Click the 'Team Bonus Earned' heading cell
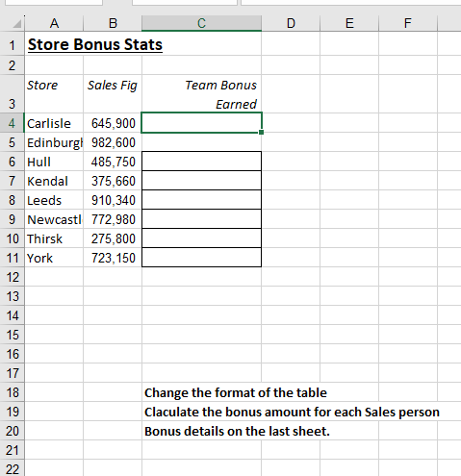This screenshot has width=461, height=476. tap(201, 94)
